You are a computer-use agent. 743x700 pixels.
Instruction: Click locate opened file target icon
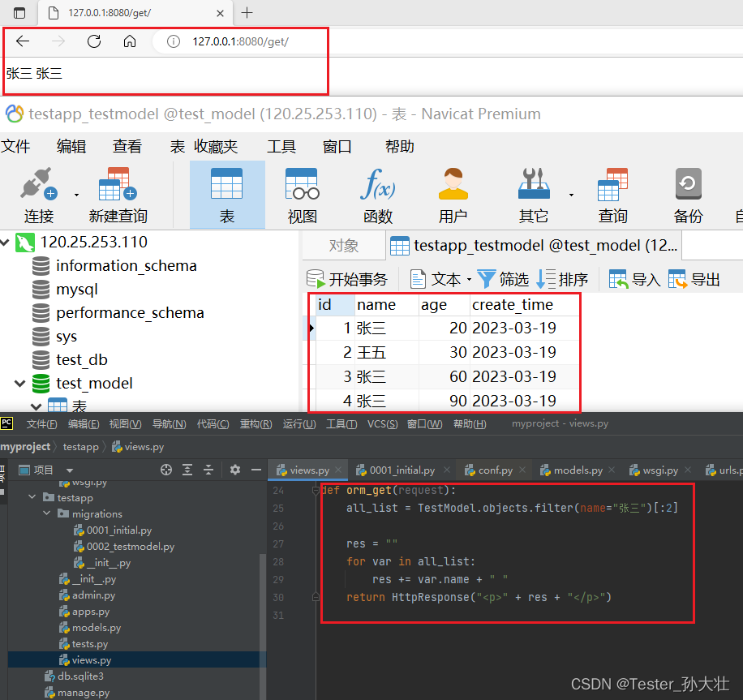(x=165, y=470)
